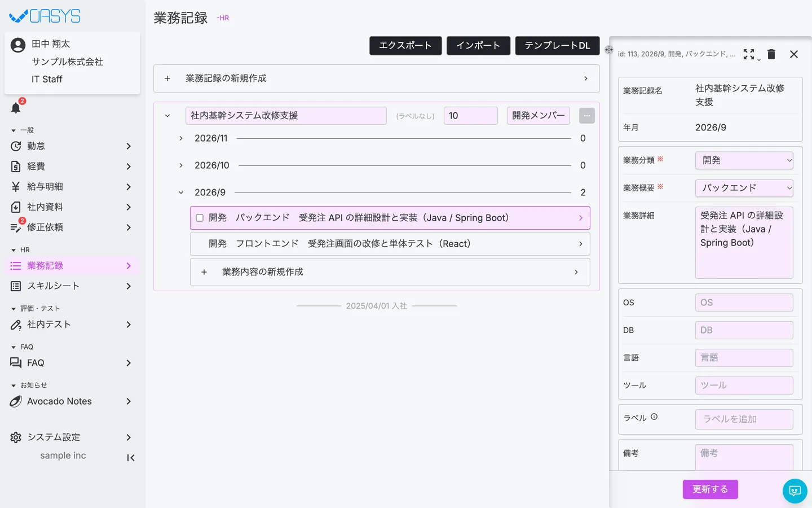
Task: Tick the checkbox on the バックエンド row
Action: coord(200,218)
